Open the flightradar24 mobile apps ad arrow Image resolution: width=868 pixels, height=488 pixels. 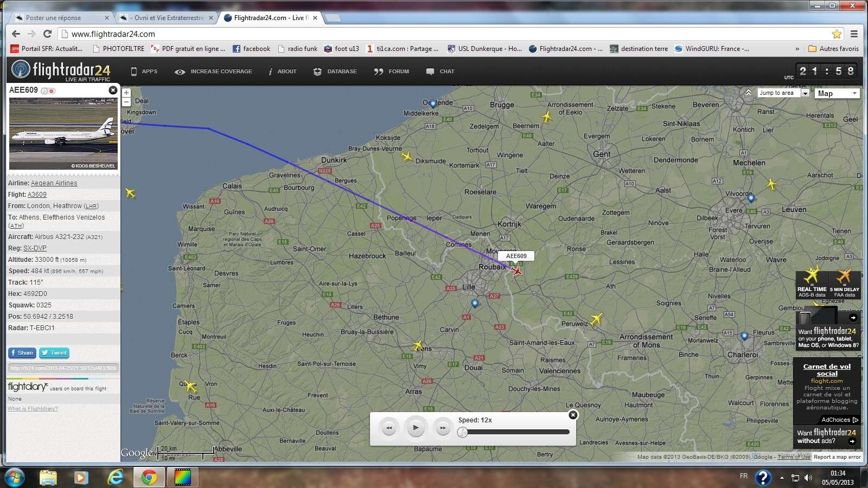coord(853,318)
